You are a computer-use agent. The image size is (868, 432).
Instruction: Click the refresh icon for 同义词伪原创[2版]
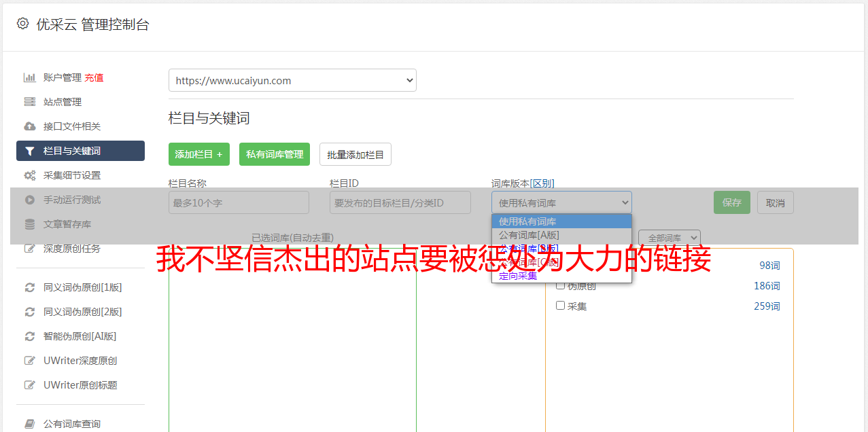[x=30, y=312]
